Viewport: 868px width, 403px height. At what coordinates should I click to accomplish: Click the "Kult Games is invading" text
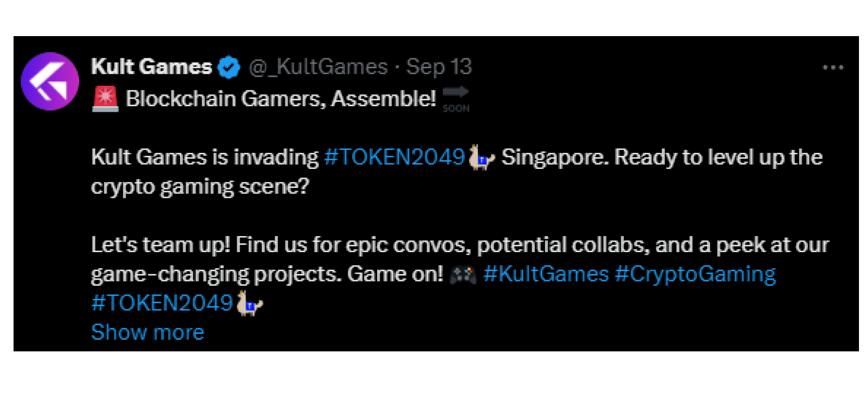click(205, 157)
